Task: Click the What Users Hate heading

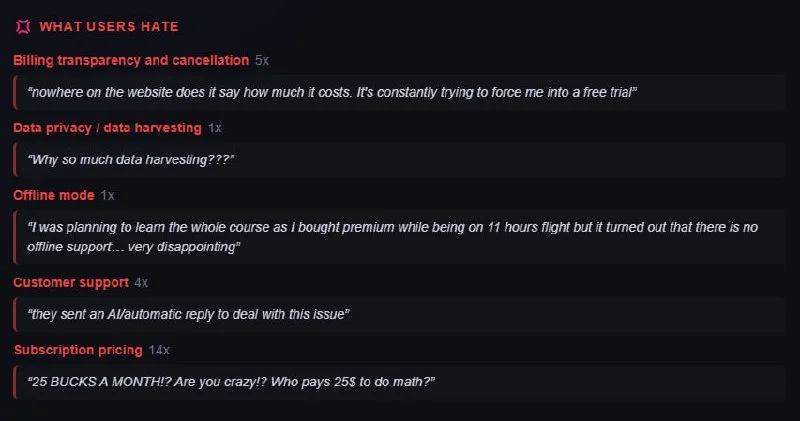Action: pos(109,27)
